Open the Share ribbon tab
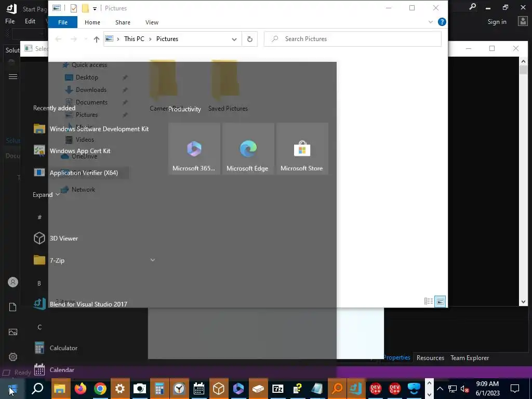 coord(123,22)
